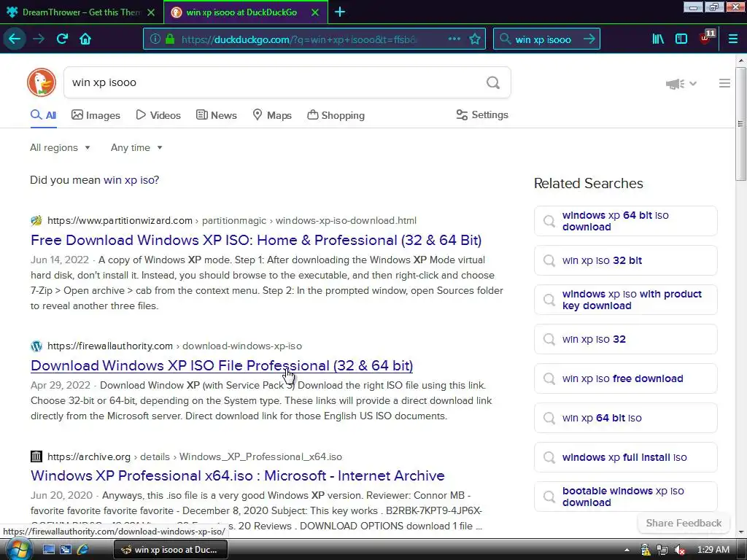Search related 'win xp iso 32 bit'
Viewport: 747px width, 560px height.
pyautogui.click(x=625, y=260)
